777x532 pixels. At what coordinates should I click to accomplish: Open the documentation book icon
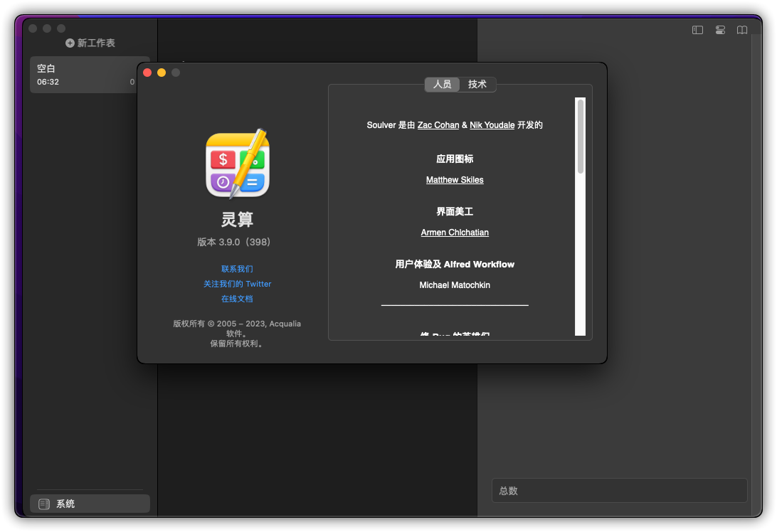742,30
